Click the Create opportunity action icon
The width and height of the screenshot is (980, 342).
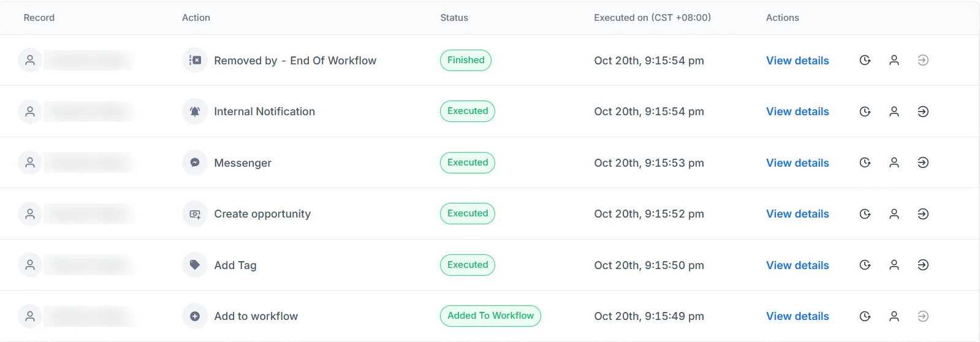pyautogui.click(x=195, y=214)
